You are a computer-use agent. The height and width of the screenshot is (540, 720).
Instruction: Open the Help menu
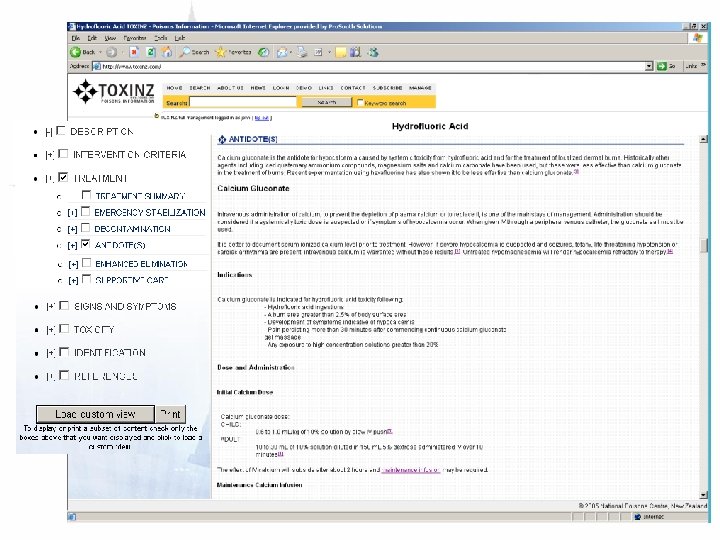[x=180, y=39]
